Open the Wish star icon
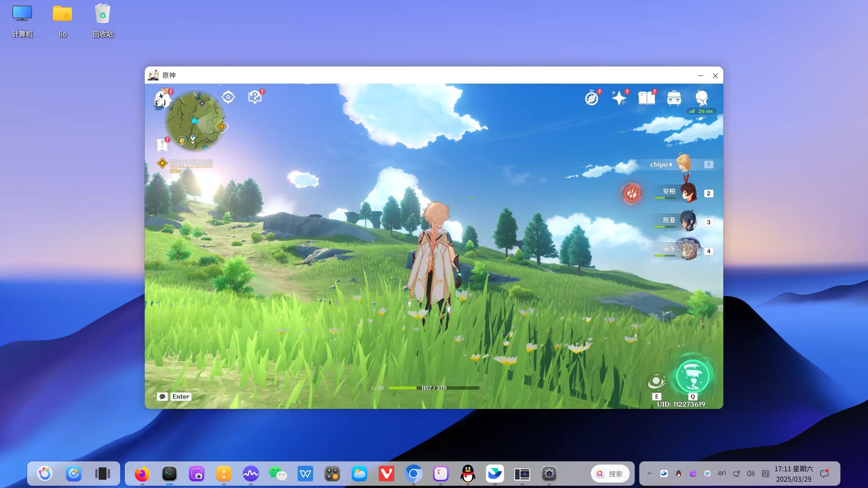Viewport: 868px width, 488px height. (619, 98)
